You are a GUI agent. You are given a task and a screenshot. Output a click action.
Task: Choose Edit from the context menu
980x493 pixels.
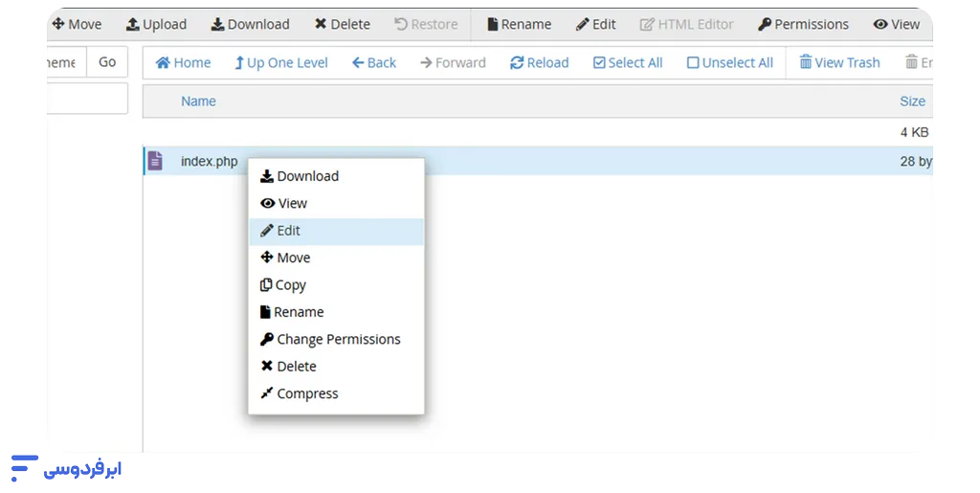click(x=288, y=230)
